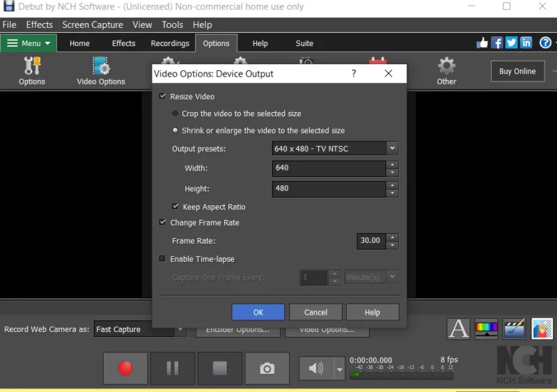
Task: Enable Time-lapse checkbox
Action: (162, 258)
